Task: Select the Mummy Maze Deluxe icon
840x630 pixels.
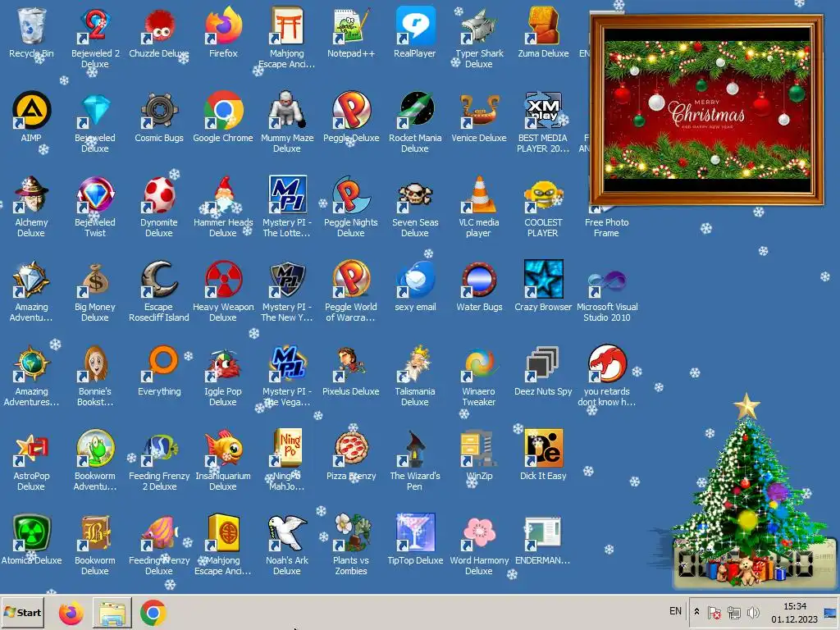Action: (x=286, y=111)
